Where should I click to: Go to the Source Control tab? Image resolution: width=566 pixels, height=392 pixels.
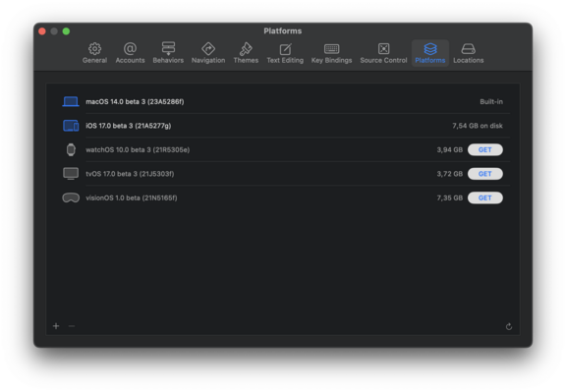pos(383,53)
